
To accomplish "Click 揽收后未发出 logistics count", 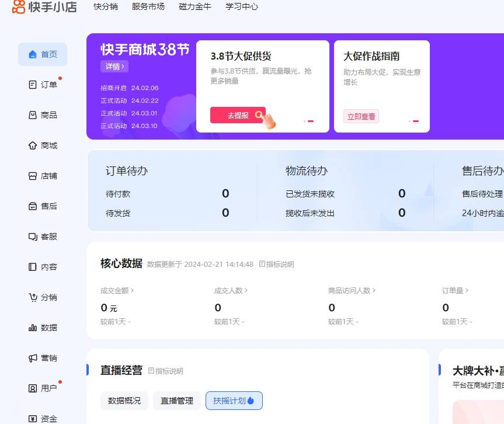I will pos(402,213).
